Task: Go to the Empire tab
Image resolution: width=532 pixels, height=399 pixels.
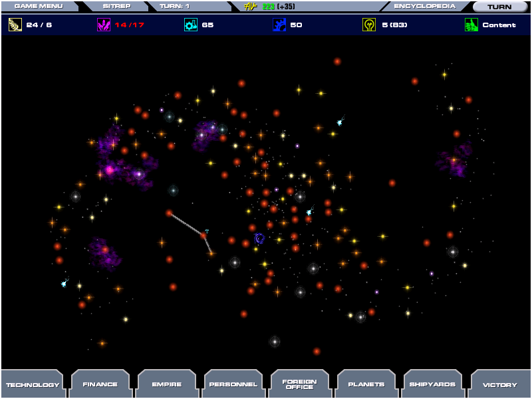Action: pyautogui.click(x=166, y=384)
